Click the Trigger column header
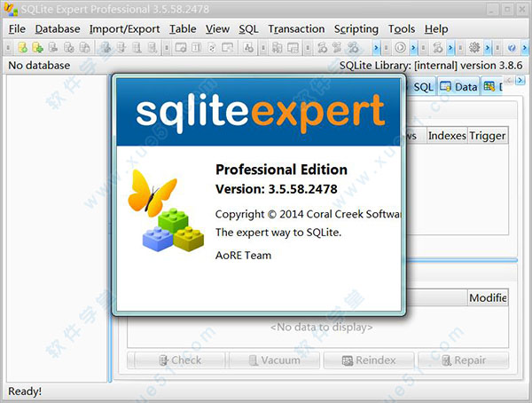Screen dimensions: 532x403 tap(488, 136)
